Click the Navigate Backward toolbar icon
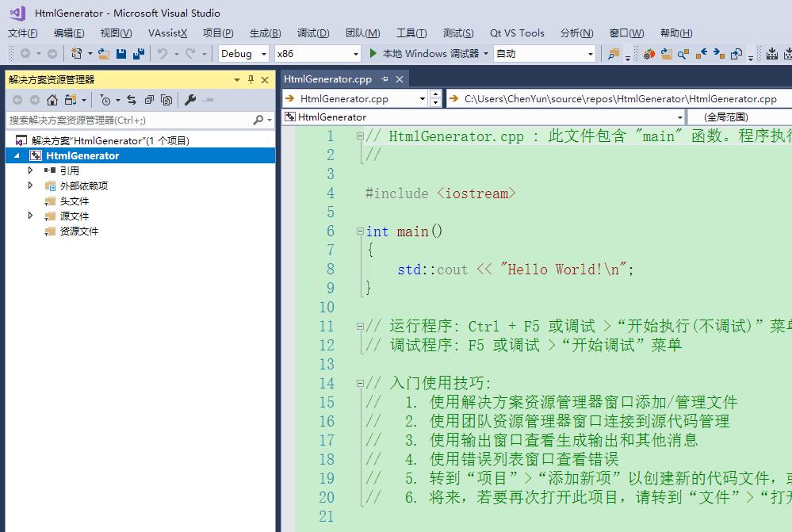Screen dimensions: 792x532 (x=25, y=54)
